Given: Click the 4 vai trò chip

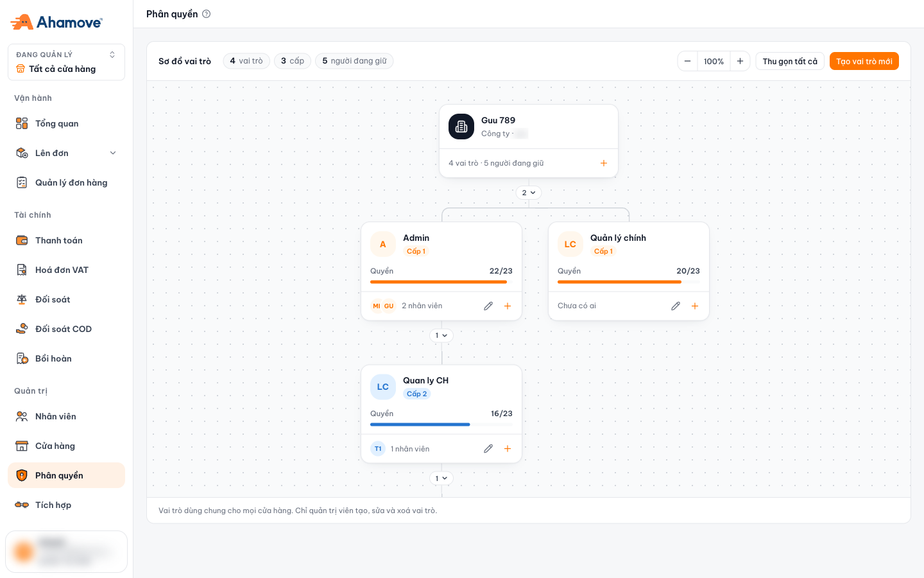Looking at the screenshot, I should [x=246, y=61].
